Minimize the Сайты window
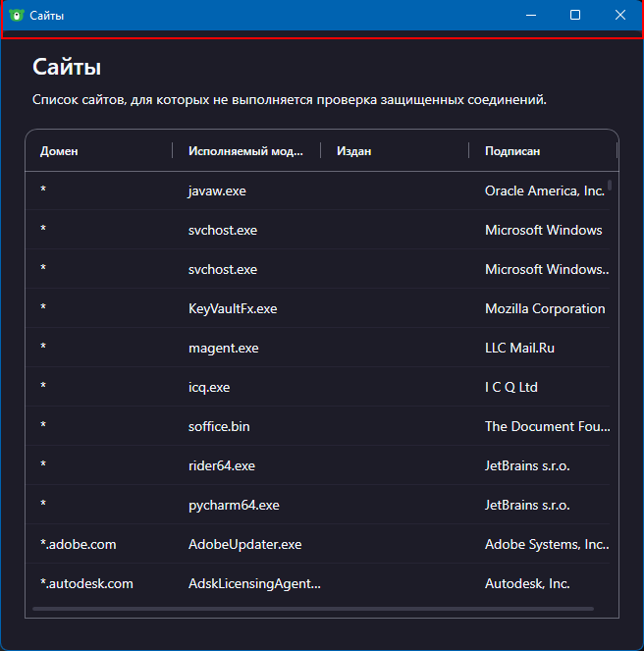 click(531, 16)
